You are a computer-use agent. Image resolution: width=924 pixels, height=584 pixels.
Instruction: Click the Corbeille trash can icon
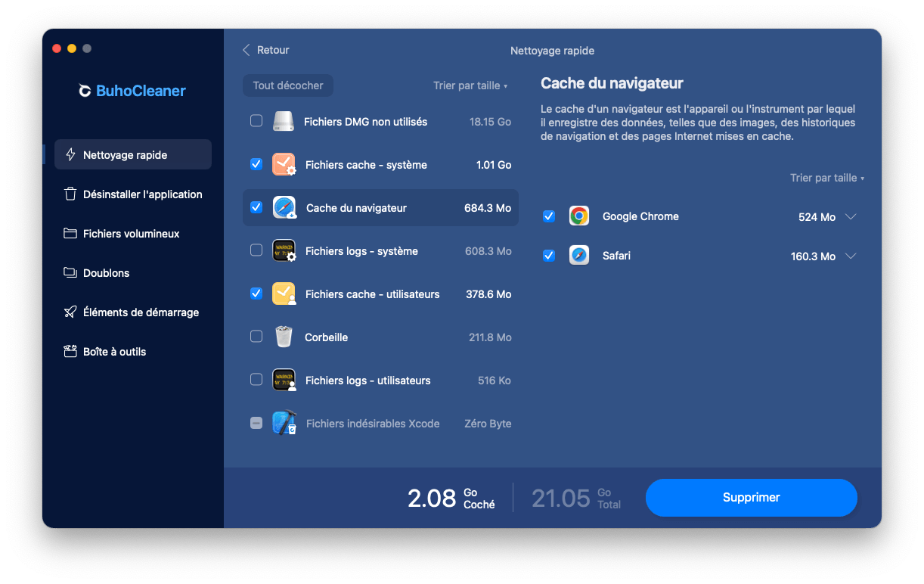click(284, 337)
